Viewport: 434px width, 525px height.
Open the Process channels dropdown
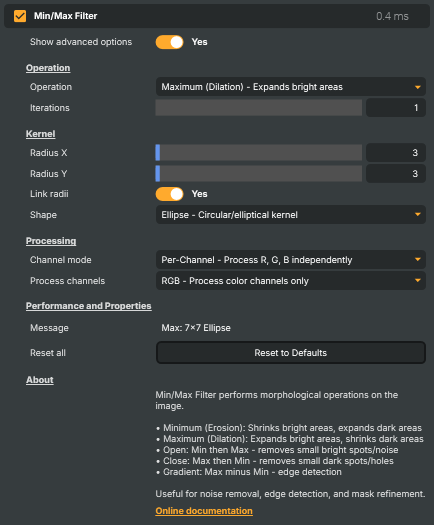(291, 281)
